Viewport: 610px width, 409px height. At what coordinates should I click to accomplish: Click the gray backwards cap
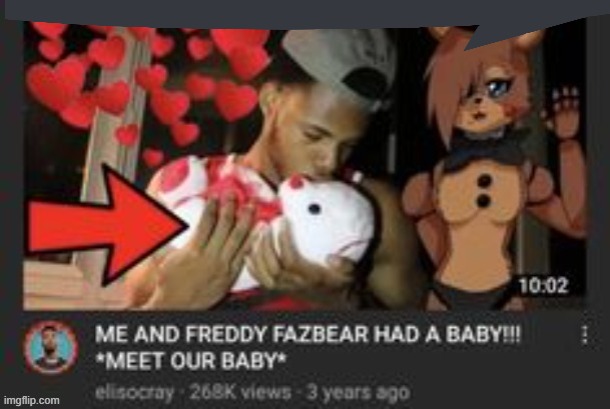342,64
